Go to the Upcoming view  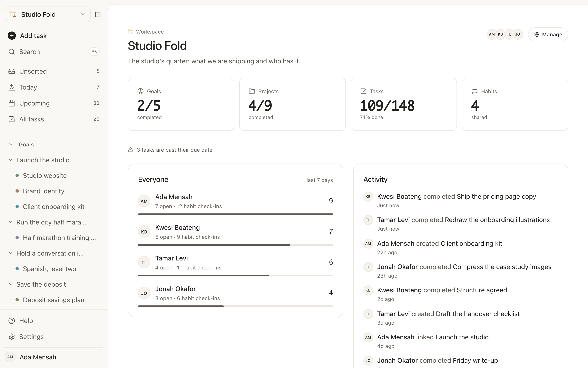pos(54,103)
